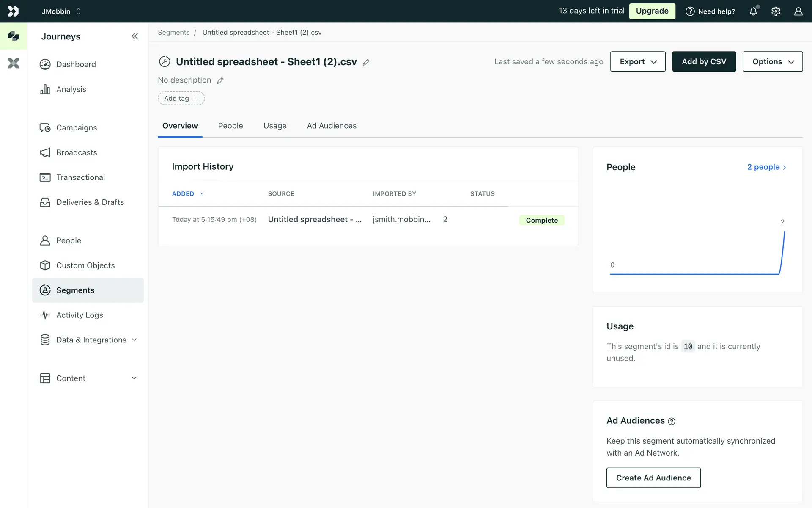Viewport: 812px width, 508px height.
Task: Expand Data & Integrations menu
Action: coord(91,340)
